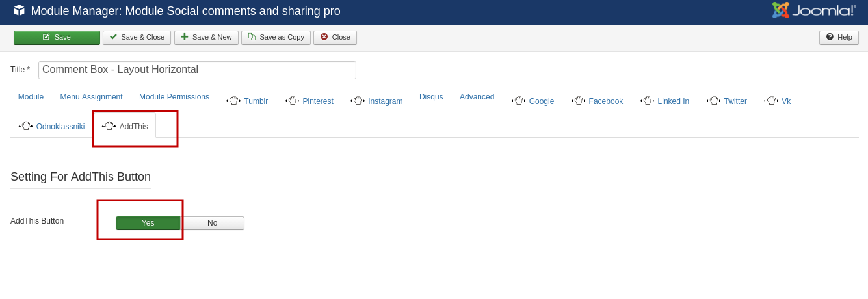Switch to the Module Permissions tab
This screenshot has width=868, height=299.
[174, 97]
